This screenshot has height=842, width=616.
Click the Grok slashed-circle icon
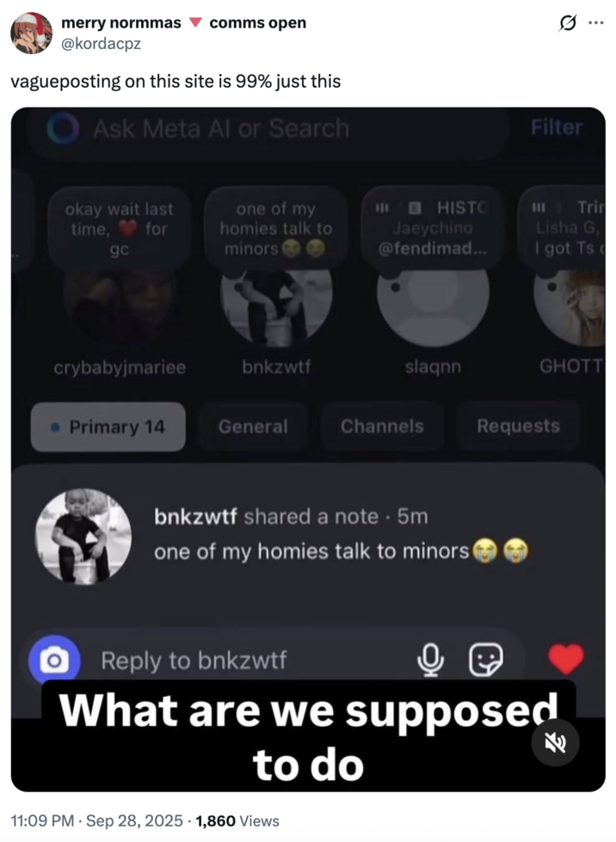pyautogui.click(x=568, y=23)
